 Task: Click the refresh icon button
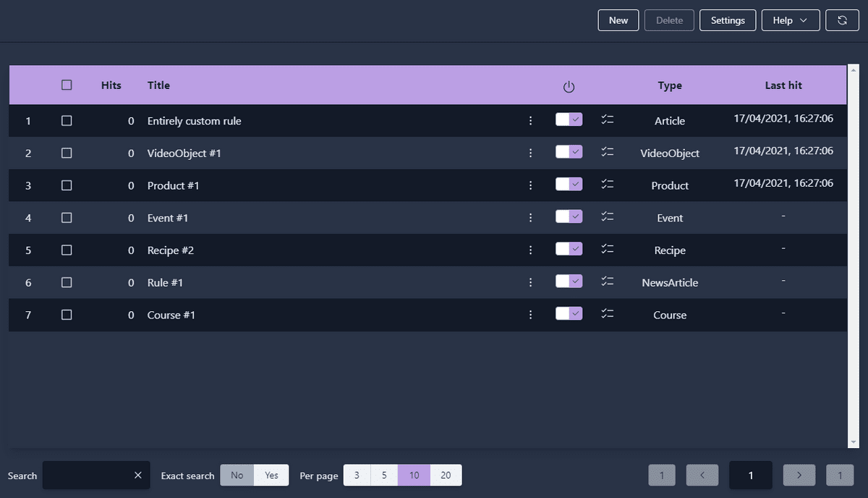point(843,20)
